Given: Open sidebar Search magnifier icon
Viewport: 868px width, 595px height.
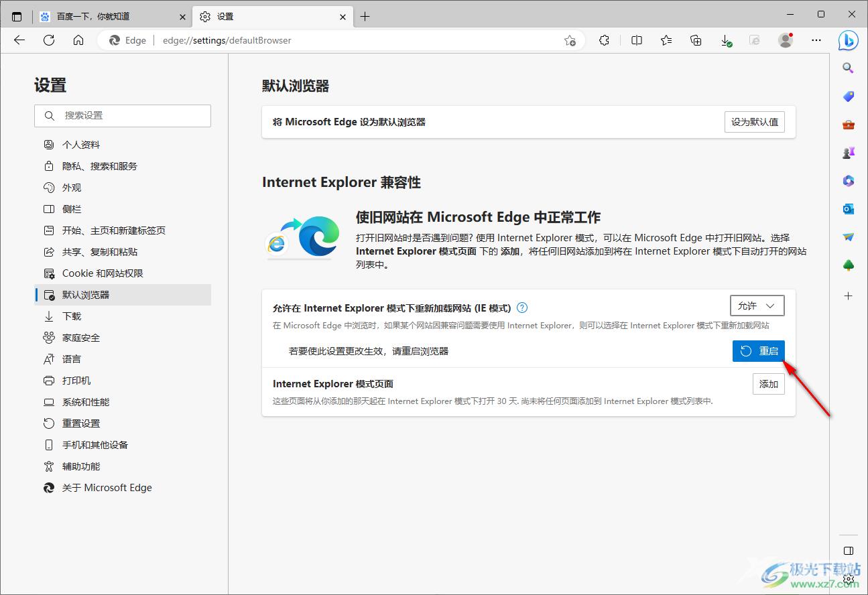Looking at the screenshot, I should 849,68.
